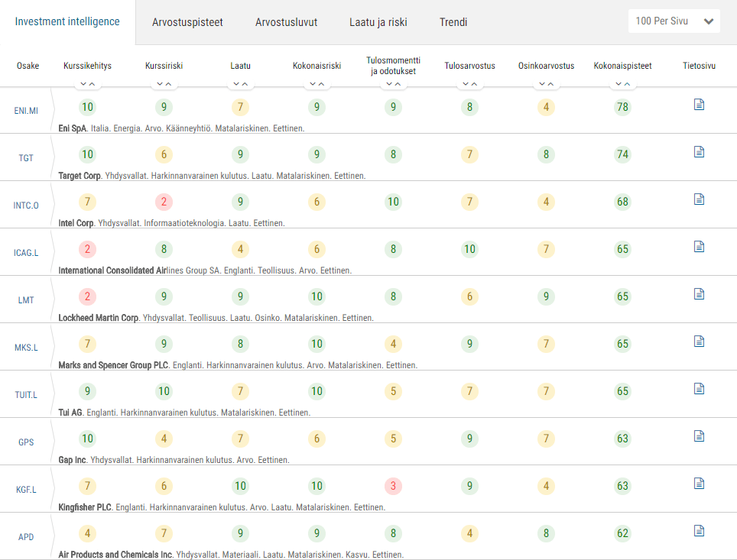This screenshot has height=560, width=737.
Task: Click the Osinkoarvostus column header
Action: [x=546, y=66]
